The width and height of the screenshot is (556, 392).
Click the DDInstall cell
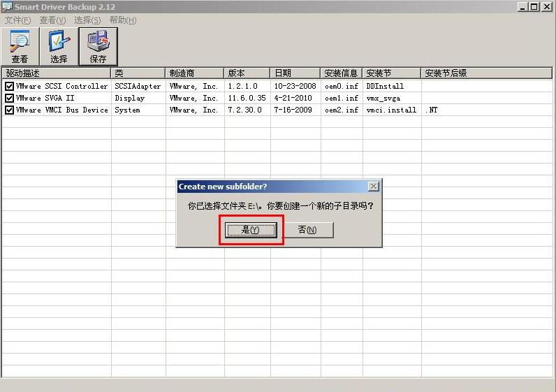coord(385,86)
